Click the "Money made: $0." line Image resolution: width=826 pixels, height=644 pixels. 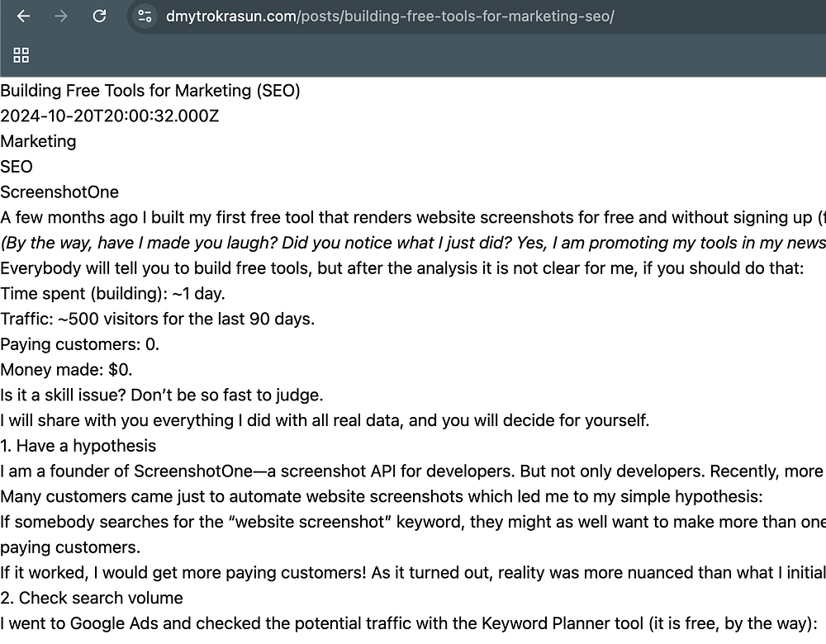click(x=66, y=370)
